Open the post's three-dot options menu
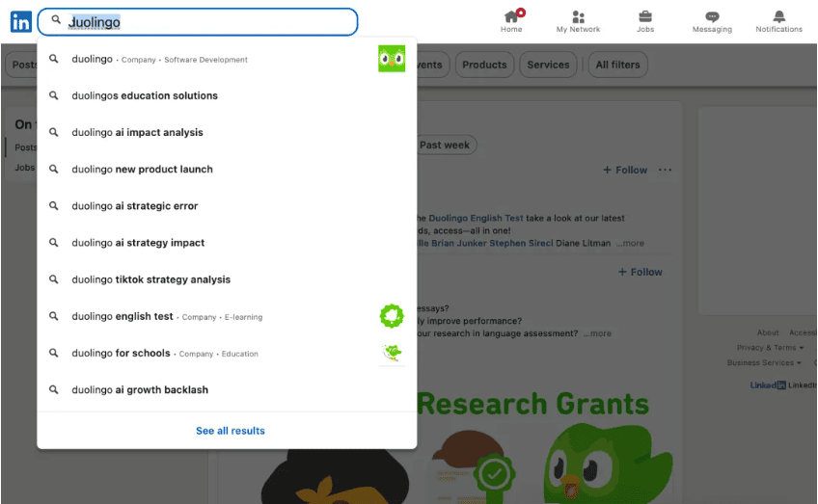This screenshot has height=504, width=818. pyautogui.click(x=665, y=171)
